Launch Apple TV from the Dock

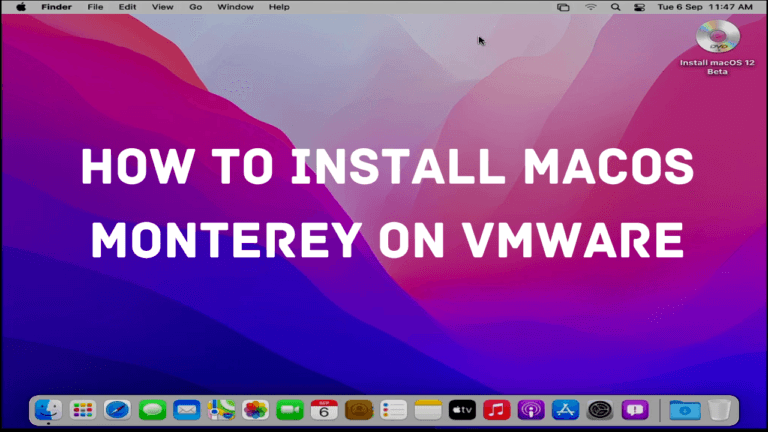click(462, 410)
